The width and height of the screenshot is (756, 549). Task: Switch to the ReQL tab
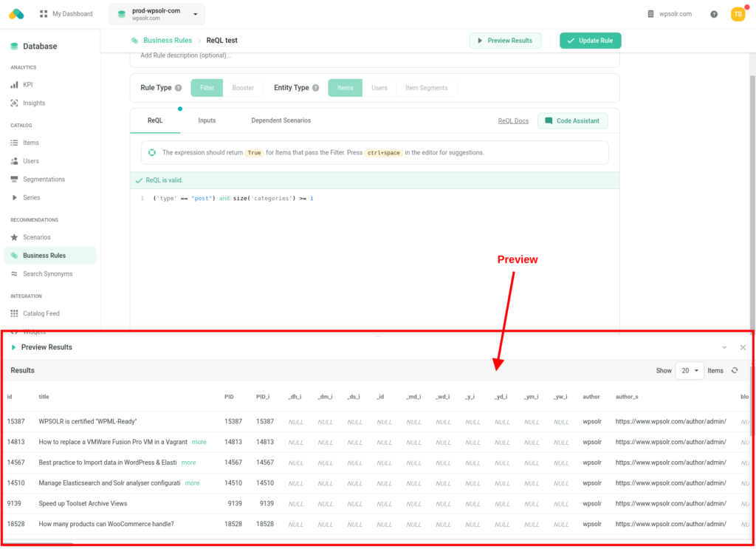[x=155, y=120]
